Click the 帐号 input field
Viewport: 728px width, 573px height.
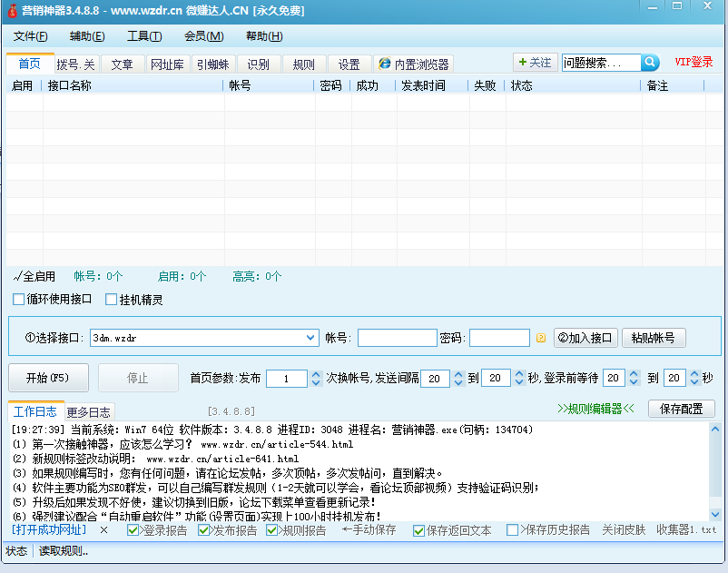click(x=397, y=338)
